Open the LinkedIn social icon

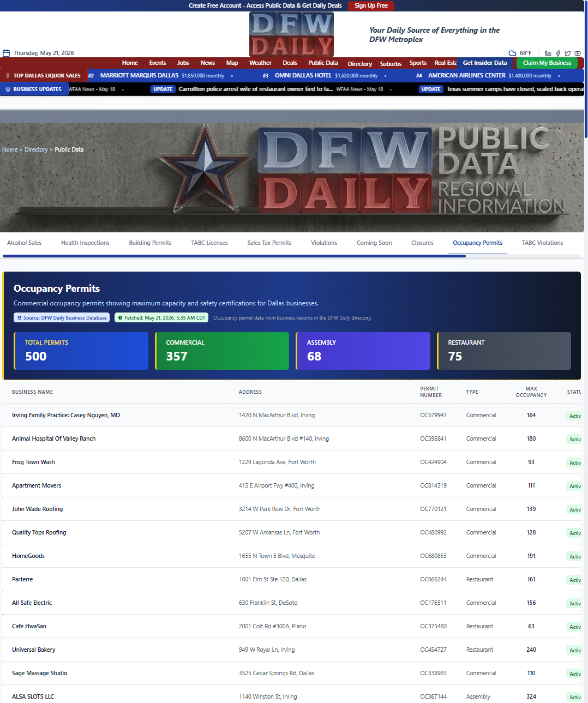(x=548, y=53)
